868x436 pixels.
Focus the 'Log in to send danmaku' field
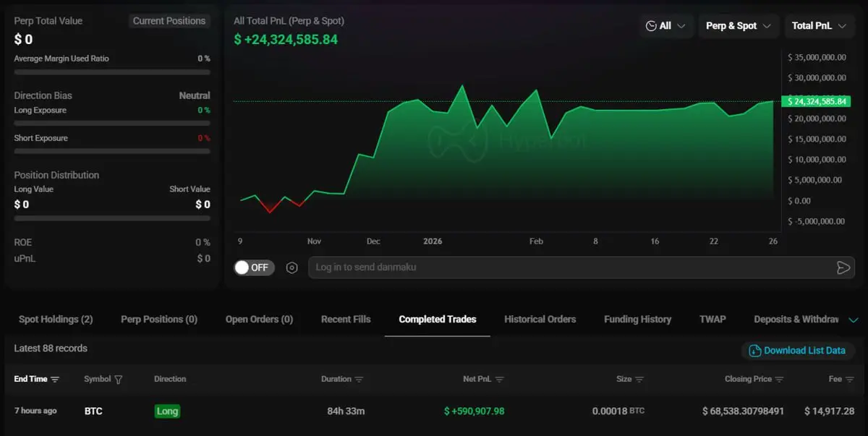click(x=582, y=268)
